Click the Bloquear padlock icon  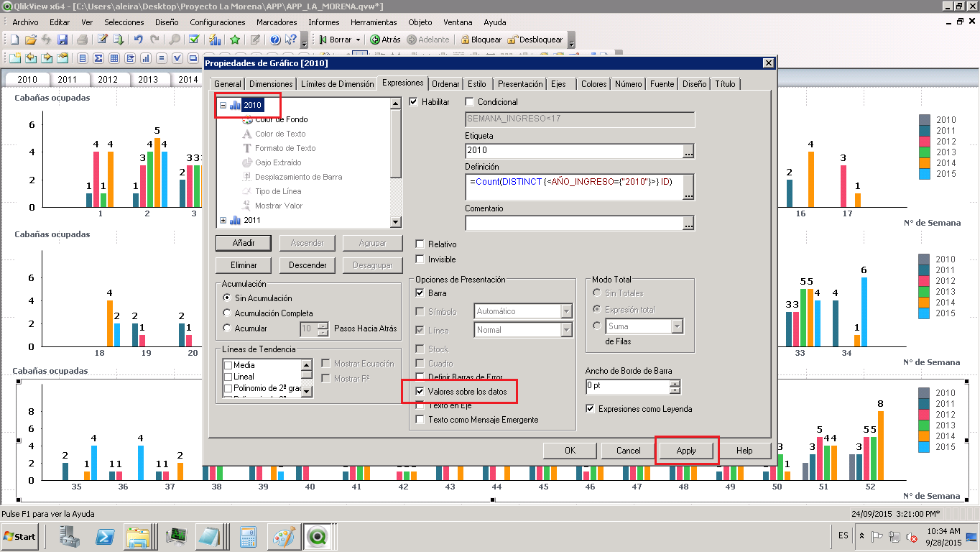pyautogui.click(x=465, y=40)
